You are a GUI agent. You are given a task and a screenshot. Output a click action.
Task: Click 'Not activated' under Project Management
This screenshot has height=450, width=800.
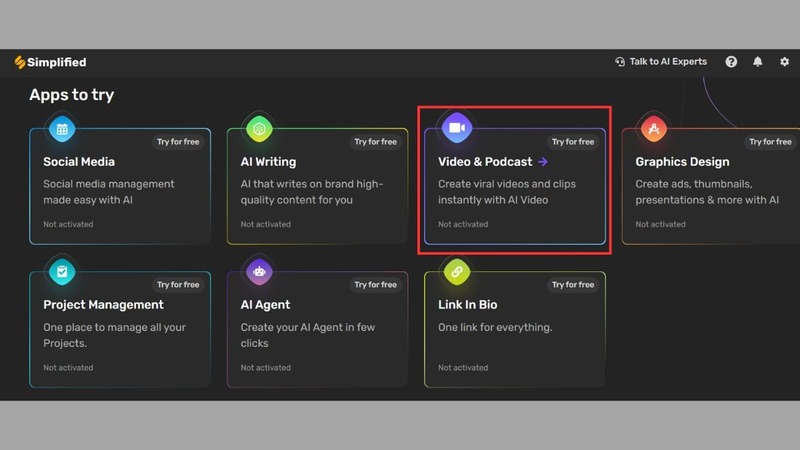coord(68,367)
